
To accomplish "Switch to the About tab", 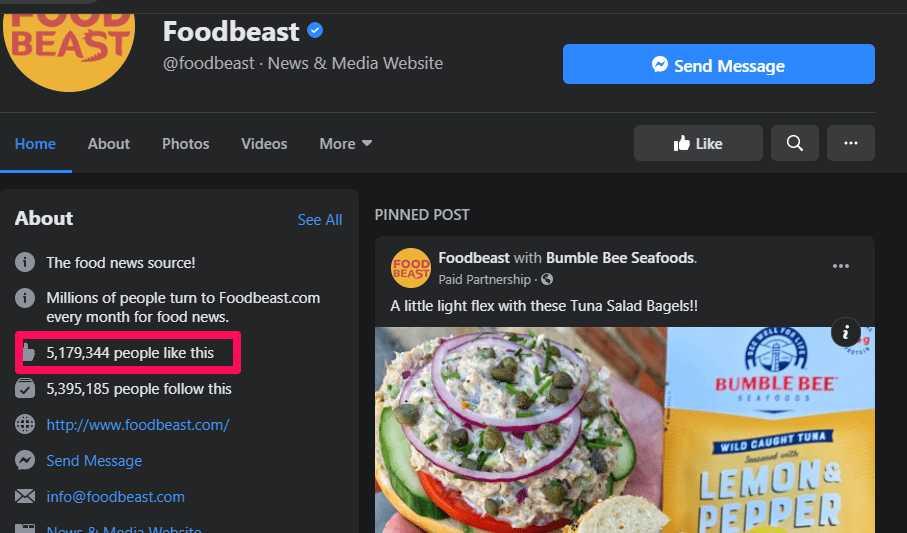I will coord(108,143).
